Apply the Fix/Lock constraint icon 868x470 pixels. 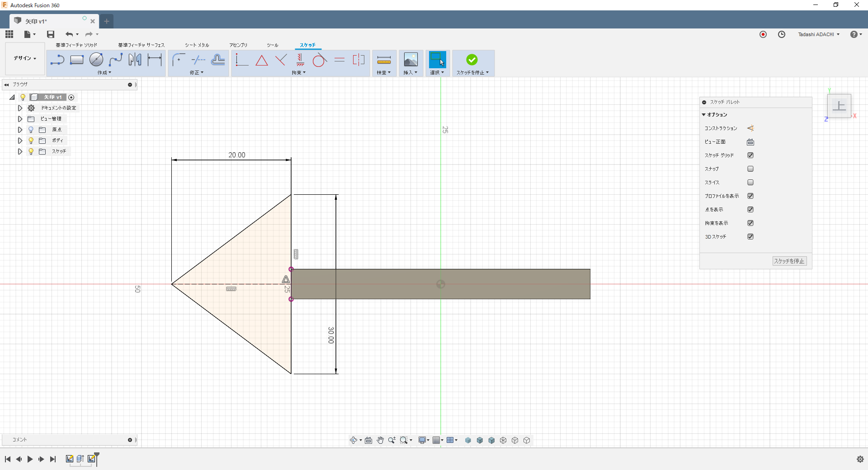(300, 60)
